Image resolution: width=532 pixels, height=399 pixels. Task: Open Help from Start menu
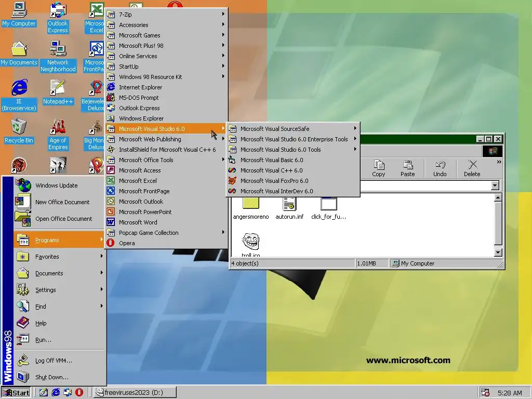[x=59, y=323]
